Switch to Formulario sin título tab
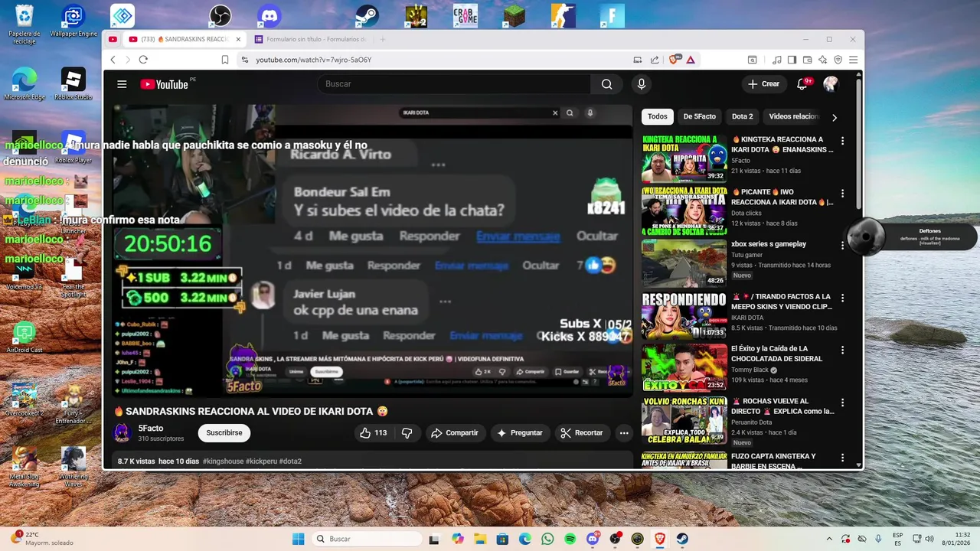This screenshot has width=980, height=551. (311, 39)
